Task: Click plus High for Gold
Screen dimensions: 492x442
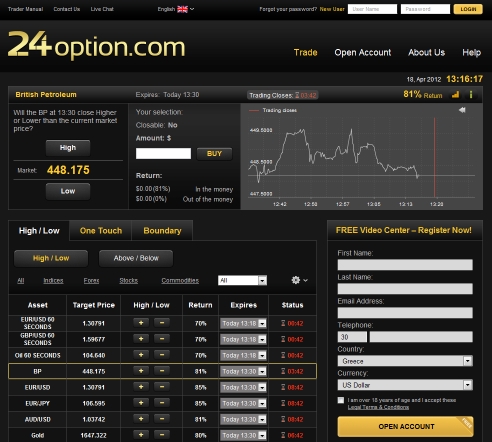Action: [141, 435]
